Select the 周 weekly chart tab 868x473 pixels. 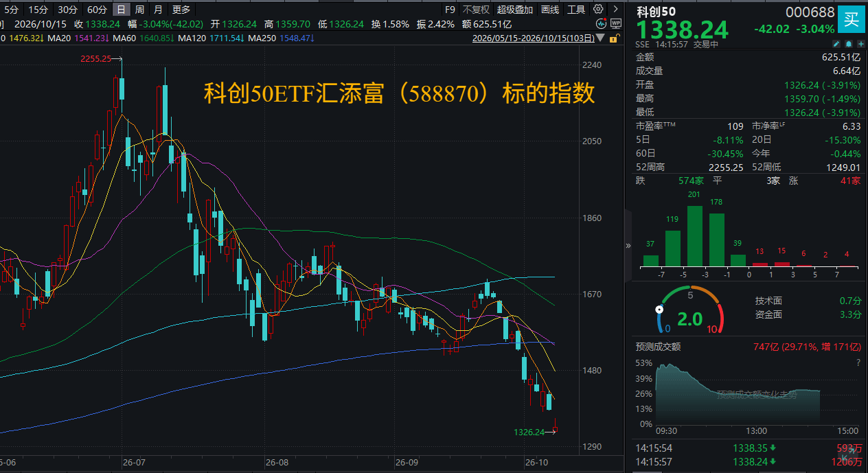(140, 10)
